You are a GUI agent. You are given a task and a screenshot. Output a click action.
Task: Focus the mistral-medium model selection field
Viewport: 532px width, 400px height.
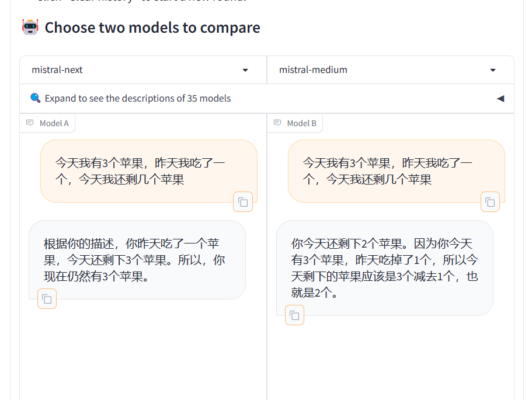374,70
